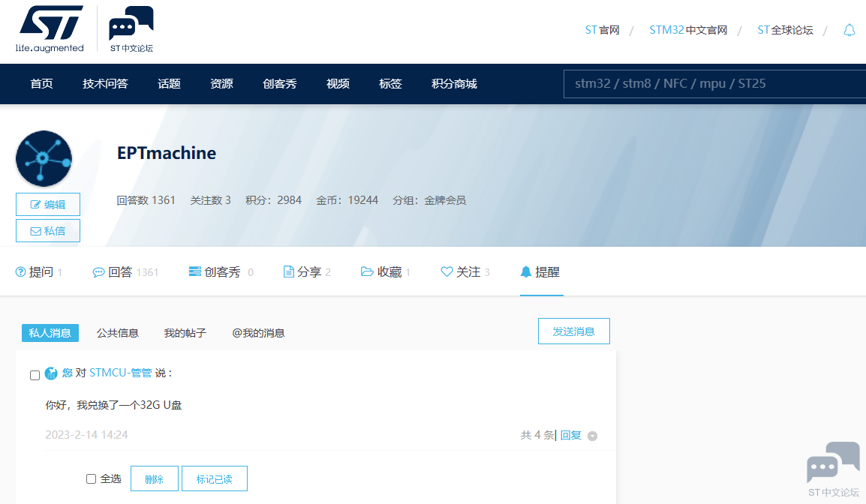
Task: Click the ST中文论坛 chat bubble logo in header
Action: tap(131, 29)
